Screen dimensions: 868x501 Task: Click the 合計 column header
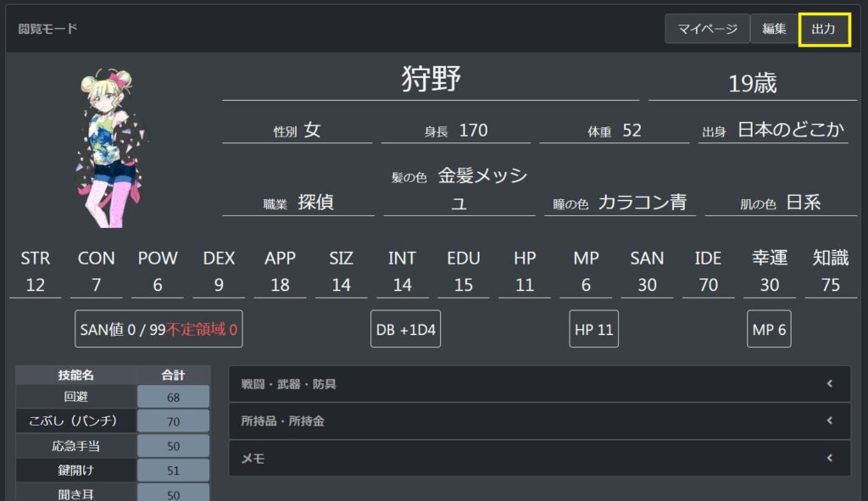tap(173, 375)
